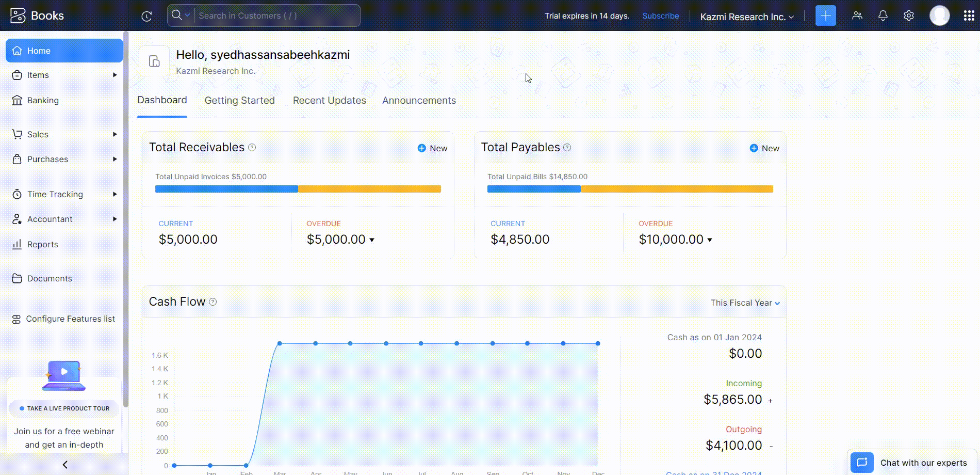Click receivables current amount $5,000.00
The height and width of the screenshot is (475, 980).
pyautogui.click(x=188, y=240)
